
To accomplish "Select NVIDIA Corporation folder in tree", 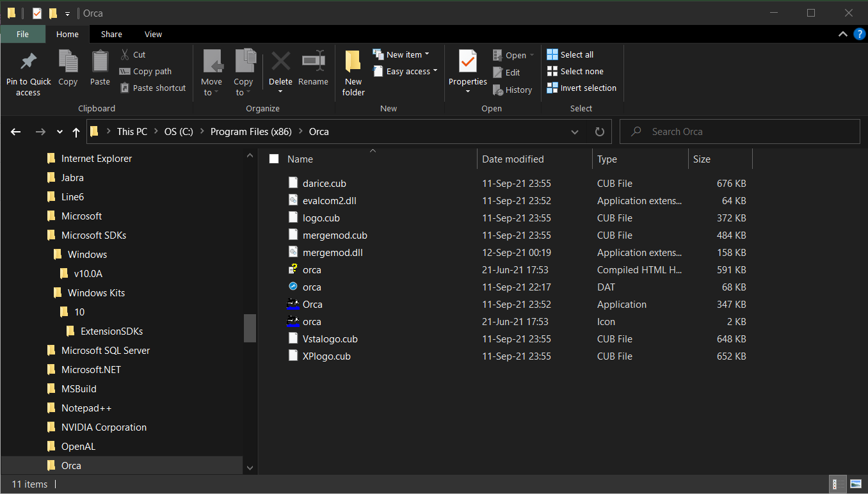I will point(104,427).
